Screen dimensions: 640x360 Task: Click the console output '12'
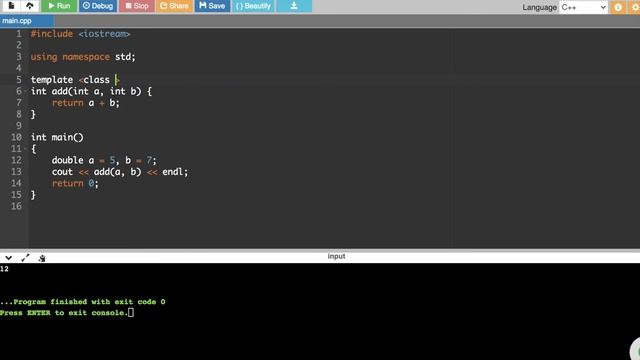(x=4, y=269)
